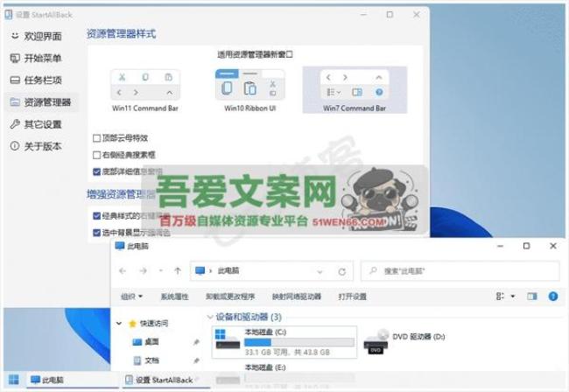Uncheck the 底部详细信息 pane checkbox

(96, 171)
